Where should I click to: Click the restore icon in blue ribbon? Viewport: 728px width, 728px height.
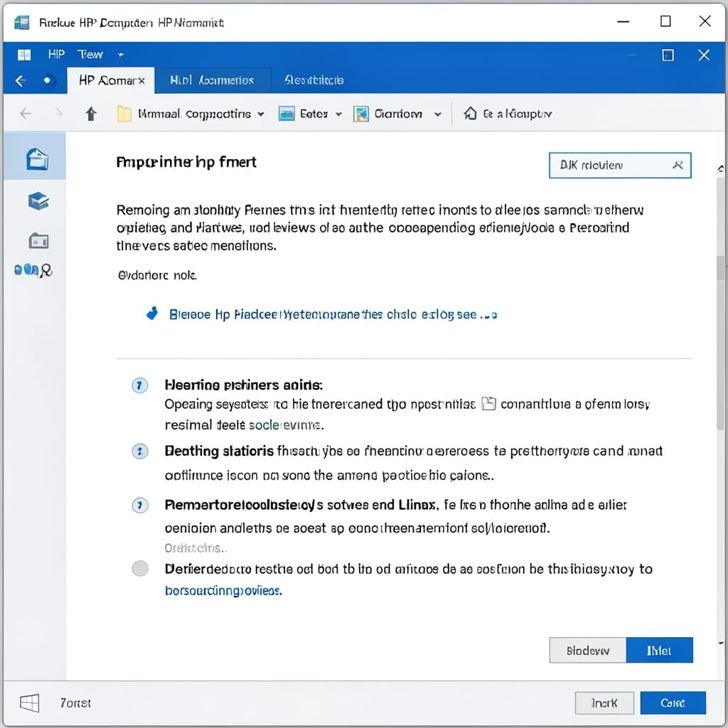[668, 55]
